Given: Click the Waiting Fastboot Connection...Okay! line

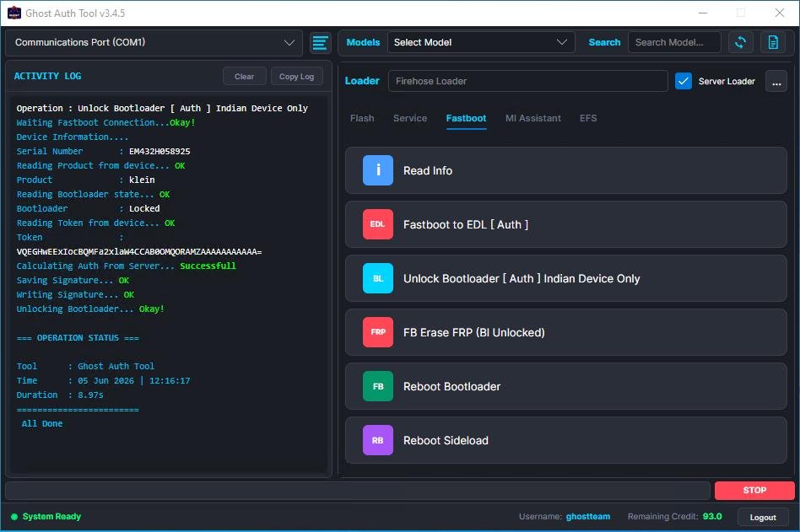Looking at the screenshot, I should [x=105, y=122].
